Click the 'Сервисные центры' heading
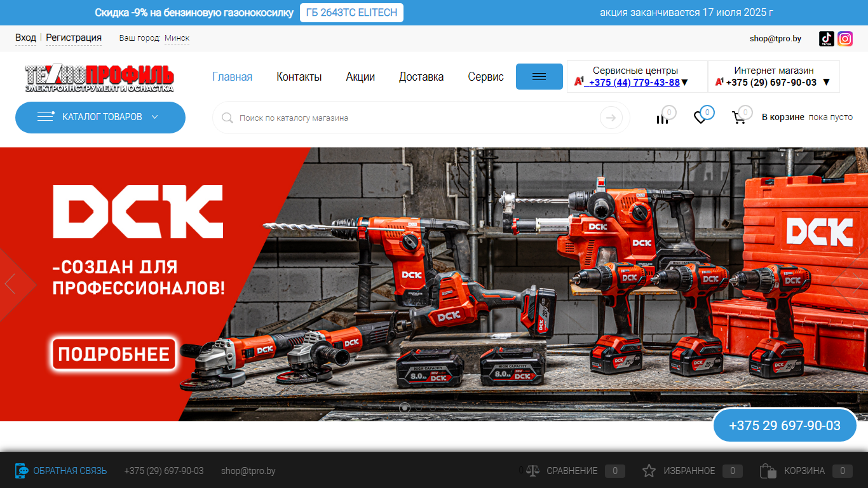Screen dimensions: 868x488 [x=635, y=71]
